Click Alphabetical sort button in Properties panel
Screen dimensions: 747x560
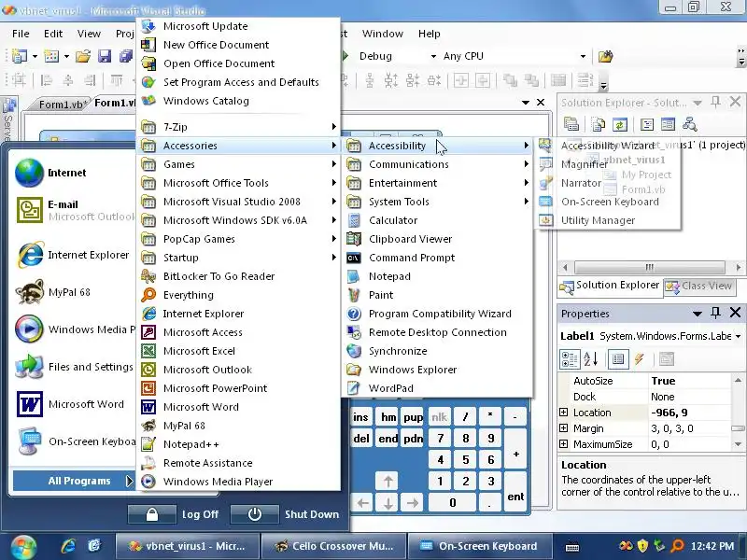coord(591,359)
